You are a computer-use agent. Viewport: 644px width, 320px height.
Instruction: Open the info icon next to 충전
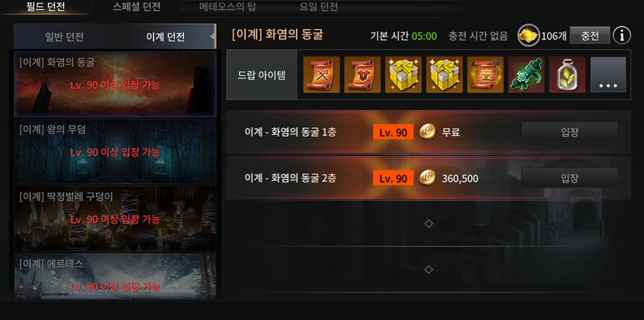622,35
